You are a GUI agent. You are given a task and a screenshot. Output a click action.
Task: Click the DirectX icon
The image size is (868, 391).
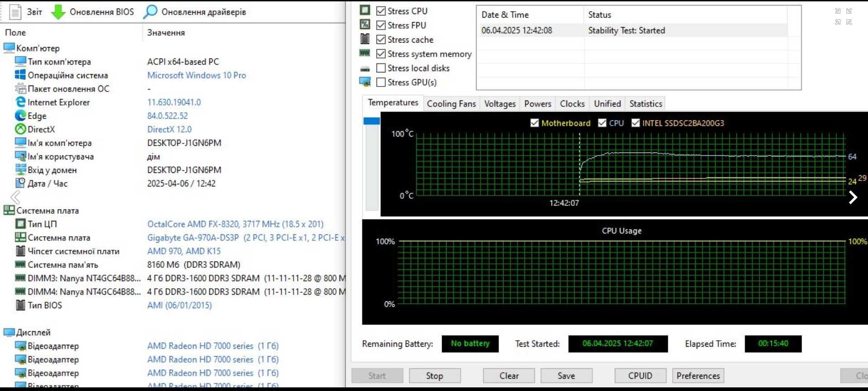[20, 129]
